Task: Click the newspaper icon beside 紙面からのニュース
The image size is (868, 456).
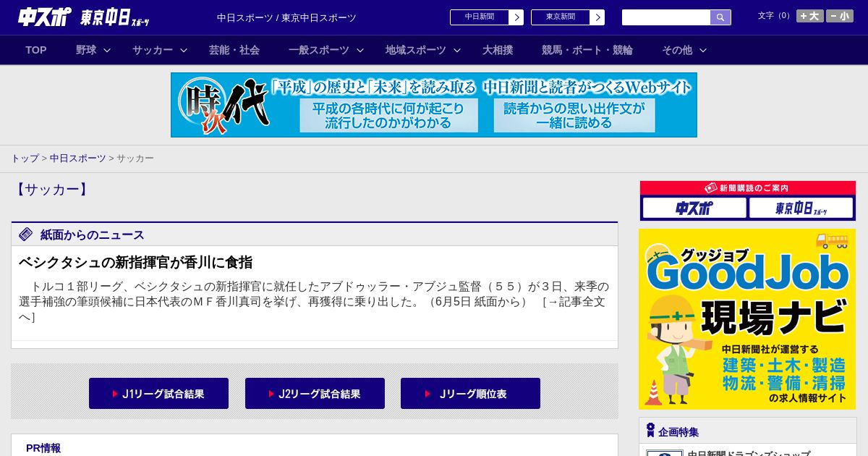Action: pyautogui.click(x=26, y=234)
